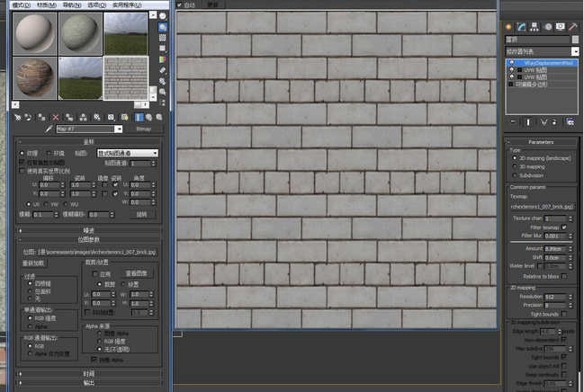The image size is (584, 392).
Task: Click Select by Material icon
Action: [x=163, y=92]
